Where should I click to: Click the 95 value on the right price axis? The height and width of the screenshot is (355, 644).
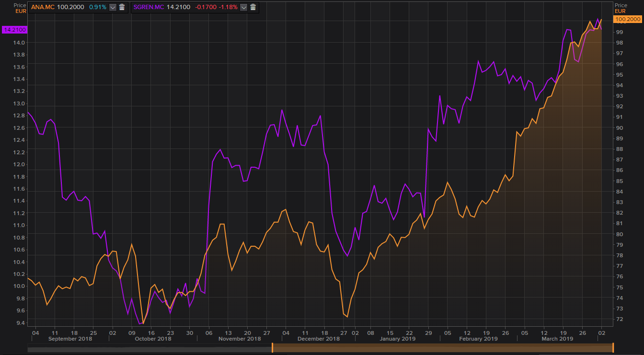620,75
